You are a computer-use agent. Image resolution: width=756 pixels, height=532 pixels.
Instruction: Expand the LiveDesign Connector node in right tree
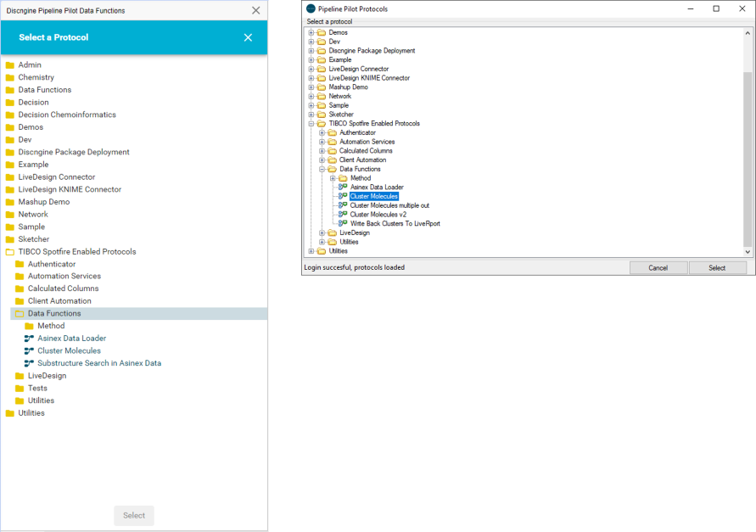click(x=311, y=69)
